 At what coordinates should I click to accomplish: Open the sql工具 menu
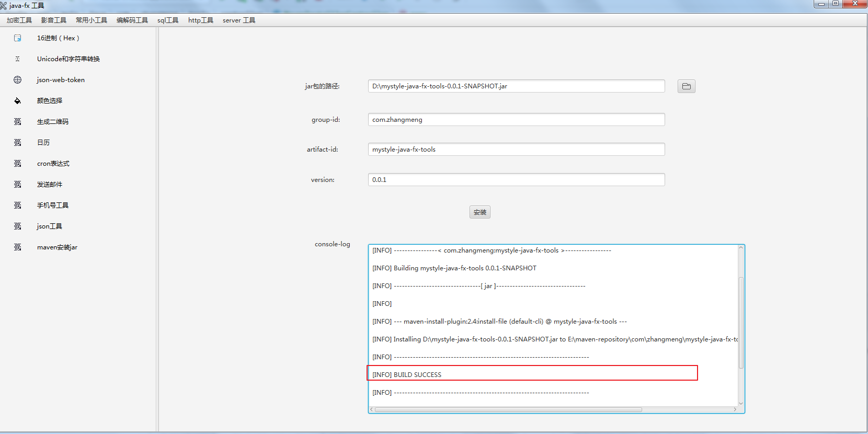click(x=168, y=20)
